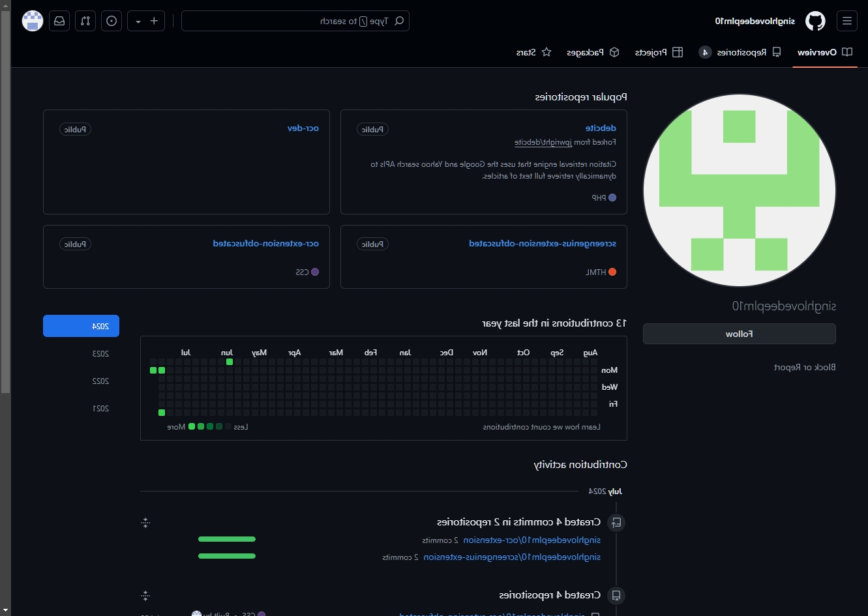Click the 13 contributions in the last year heading

click(554, 323)
